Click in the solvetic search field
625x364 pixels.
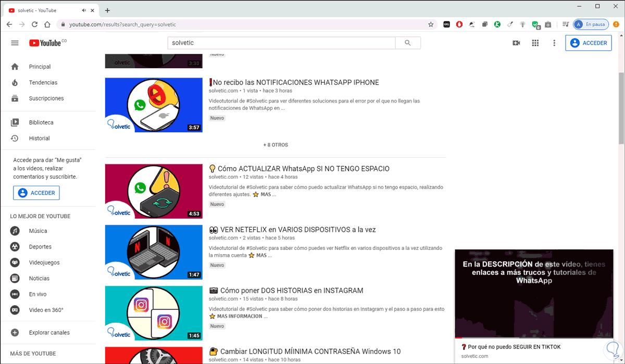[281, 43]
